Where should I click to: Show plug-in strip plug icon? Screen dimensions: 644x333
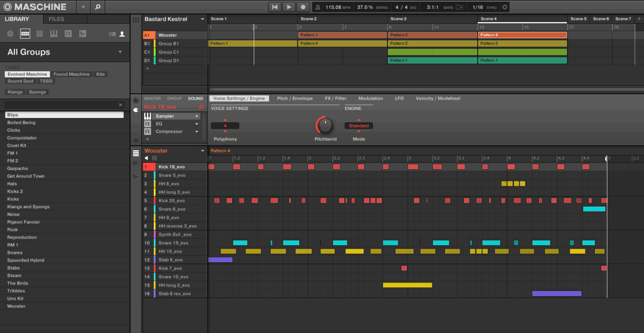click(x=136, y=110)
